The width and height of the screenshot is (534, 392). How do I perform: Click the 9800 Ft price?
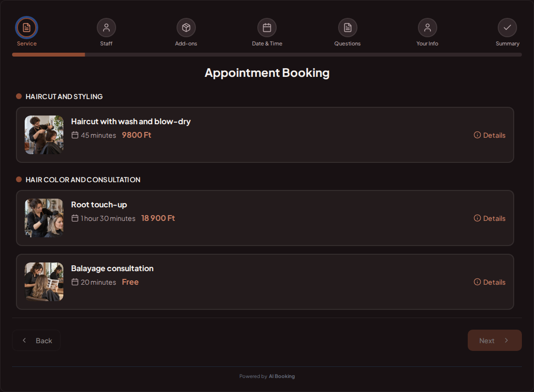pyautogui.click(x=136, y=135)
